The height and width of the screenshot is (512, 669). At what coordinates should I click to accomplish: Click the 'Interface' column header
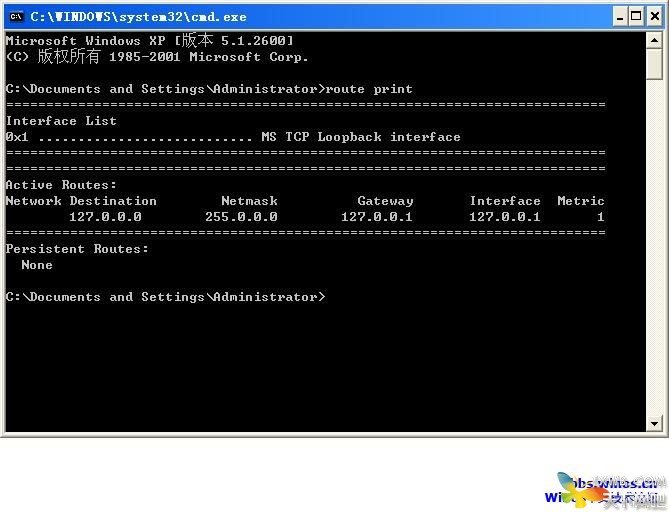coord(505,201)
